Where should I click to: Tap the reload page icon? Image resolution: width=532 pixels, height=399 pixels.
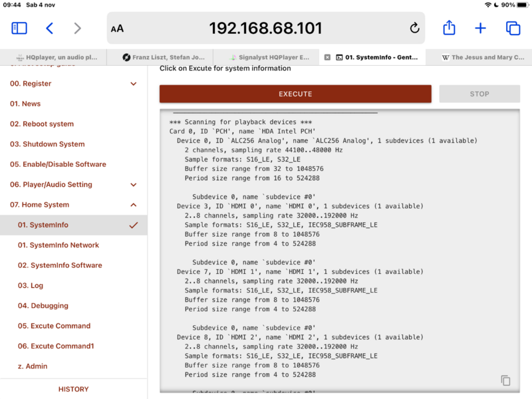point(414,28)
